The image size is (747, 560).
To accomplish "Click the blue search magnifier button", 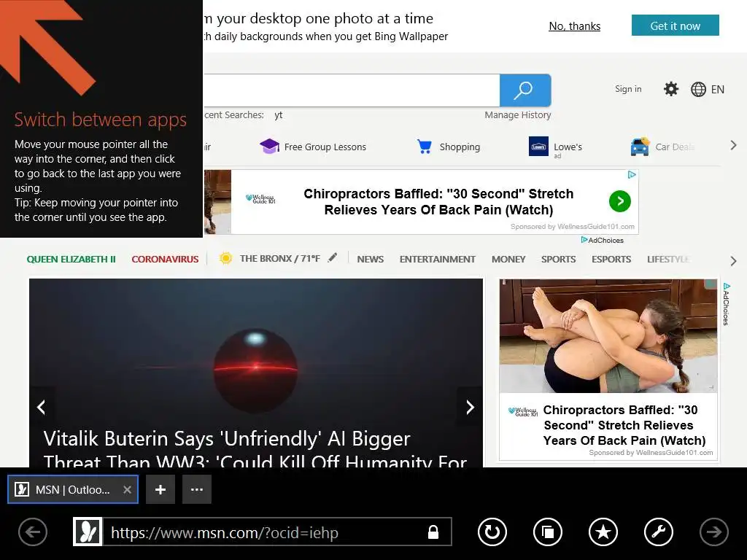I will point(525,90).
